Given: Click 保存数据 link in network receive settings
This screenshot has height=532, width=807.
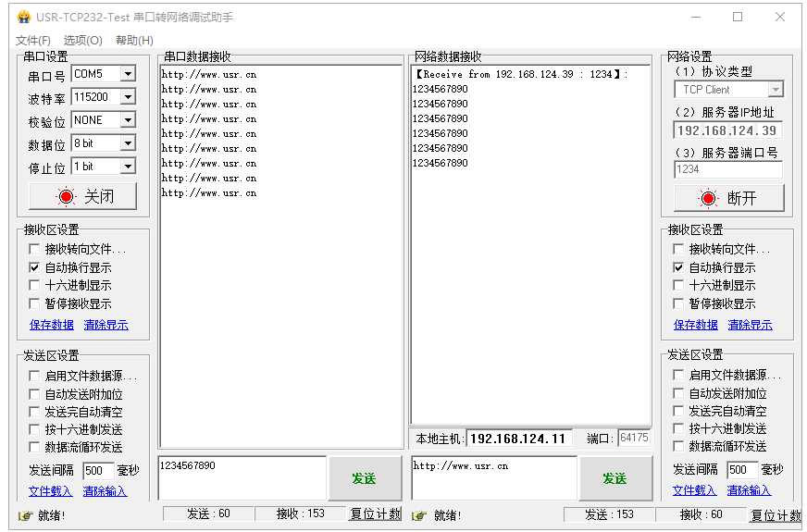Looking at the screenshot, I should pos(695,325).
